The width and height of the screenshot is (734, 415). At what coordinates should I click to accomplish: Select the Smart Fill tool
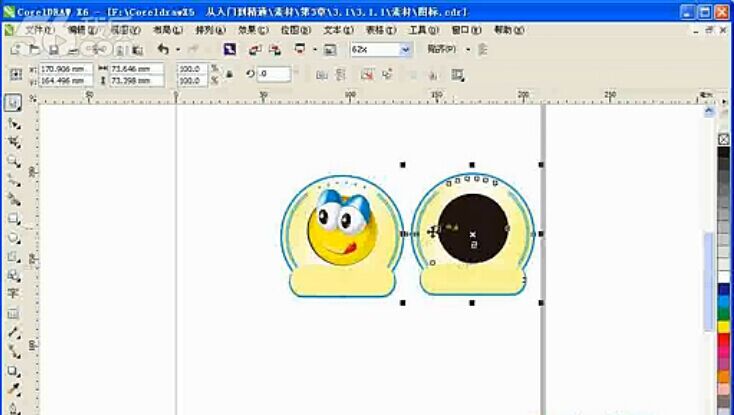pyautogui.click(x=14, y=200)
